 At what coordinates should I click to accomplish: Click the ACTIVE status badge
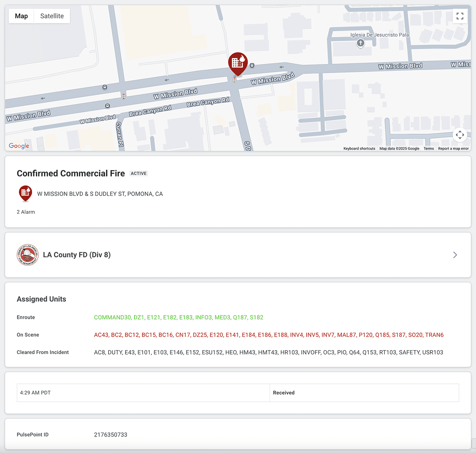pyautogui.click(x=139, y=174)
